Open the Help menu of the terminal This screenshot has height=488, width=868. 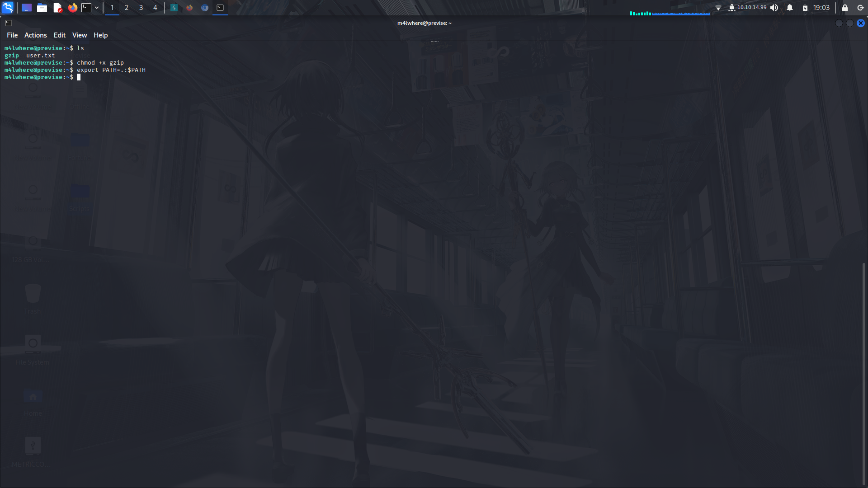pos(100,35)
